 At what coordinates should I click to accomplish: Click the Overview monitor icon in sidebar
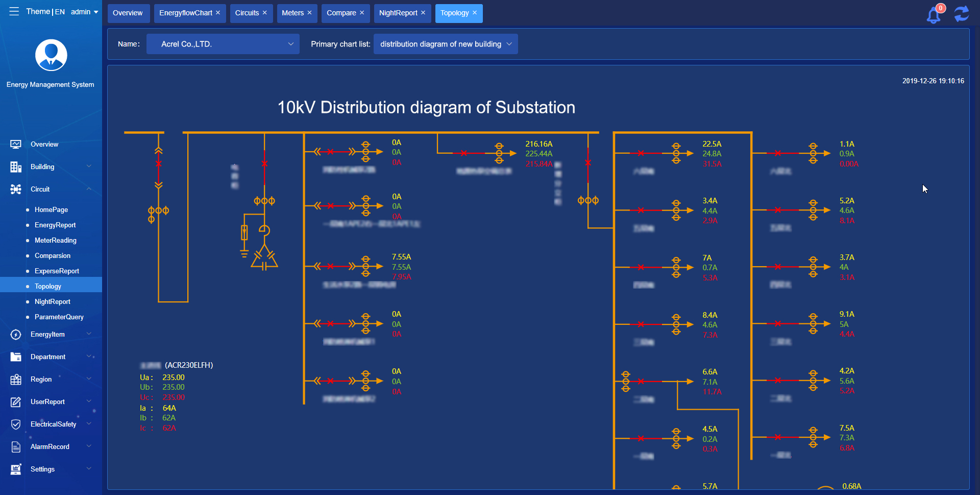click(16, 145)
